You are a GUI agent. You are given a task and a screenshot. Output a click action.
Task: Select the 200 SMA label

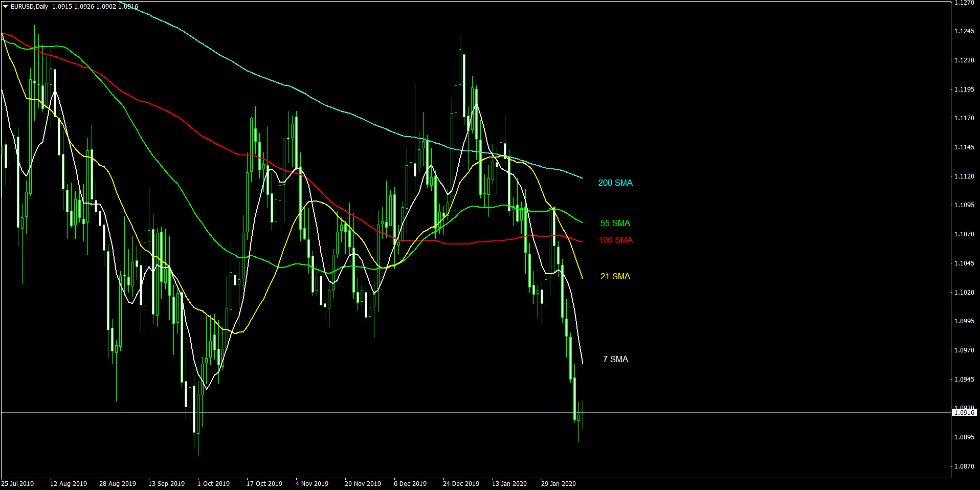(x=615, y=183)
